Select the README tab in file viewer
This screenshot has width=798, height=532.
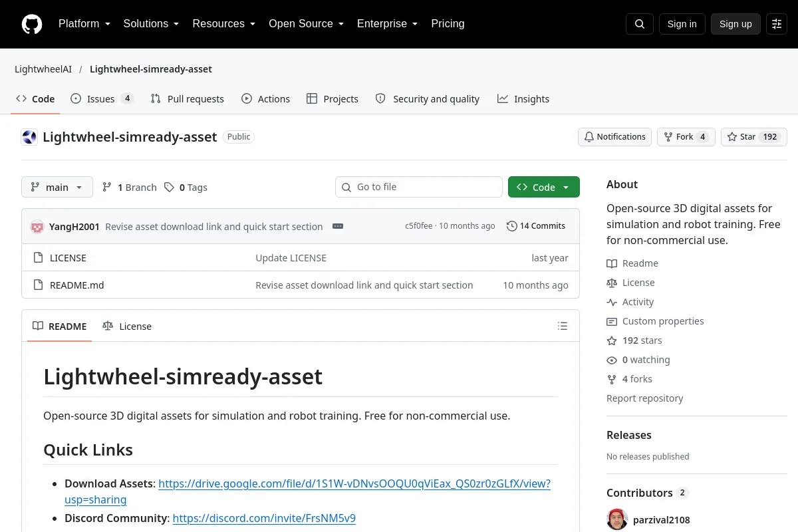(60, 326)
